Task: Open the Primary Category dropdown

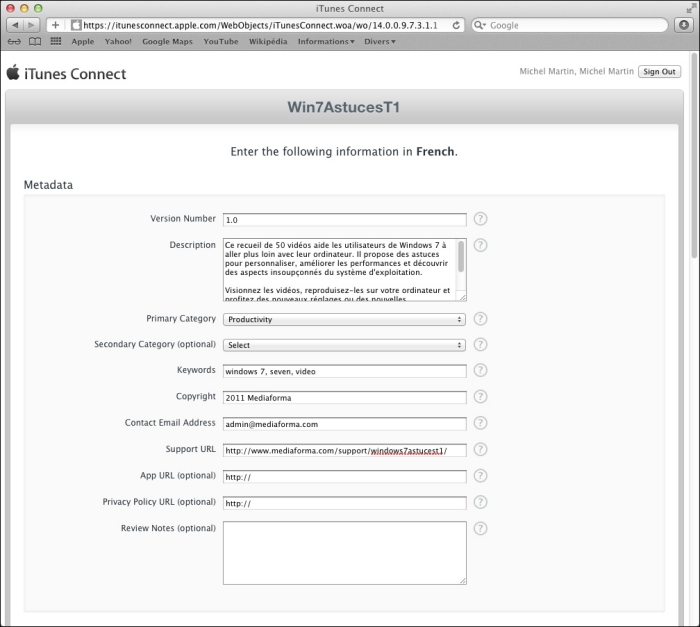Action: tap(344, 319)
